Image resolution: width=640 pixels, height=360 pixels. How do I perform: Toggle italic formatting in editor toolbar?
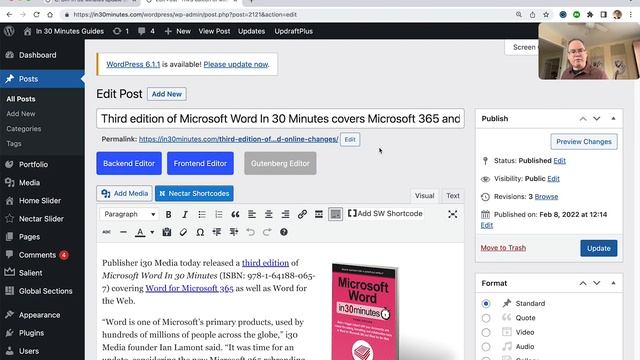[x=185, y=214]
